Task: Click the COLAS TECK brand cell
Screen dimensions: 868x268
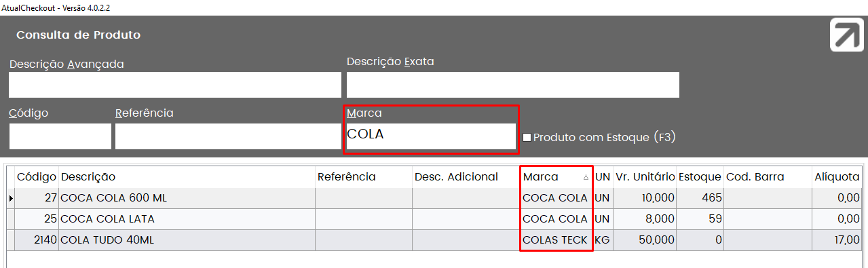Action: coord(556,240)
